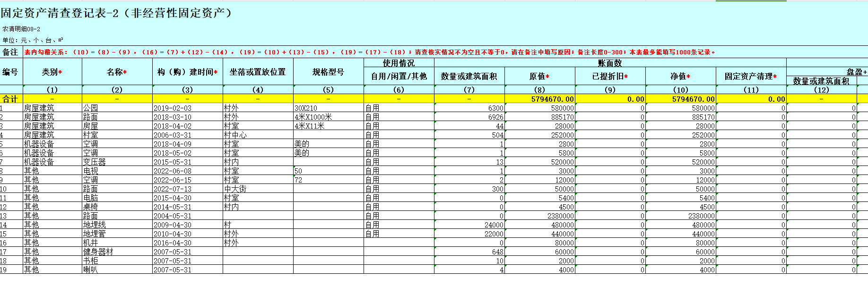Click the date cell 2016-04-30
This screenshot has width=868, height=288.
pos(187,243)
